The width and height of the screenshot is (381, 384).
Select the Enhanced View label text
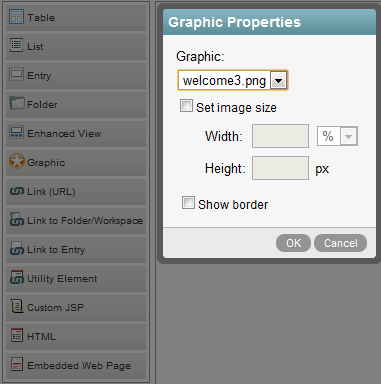pyautogui.click(x=64, y=133)
